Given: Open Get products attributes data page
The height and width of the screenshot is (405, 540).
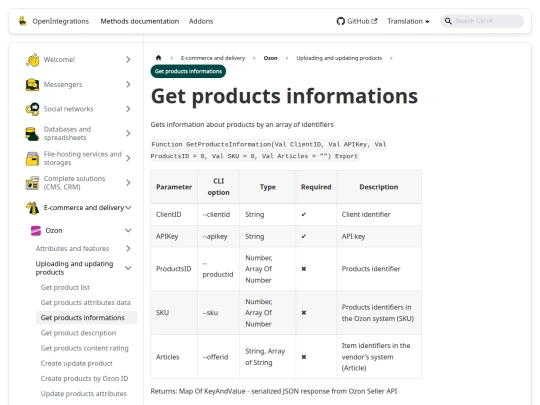Looking at the screenshot, I should [x=85, y=302].
